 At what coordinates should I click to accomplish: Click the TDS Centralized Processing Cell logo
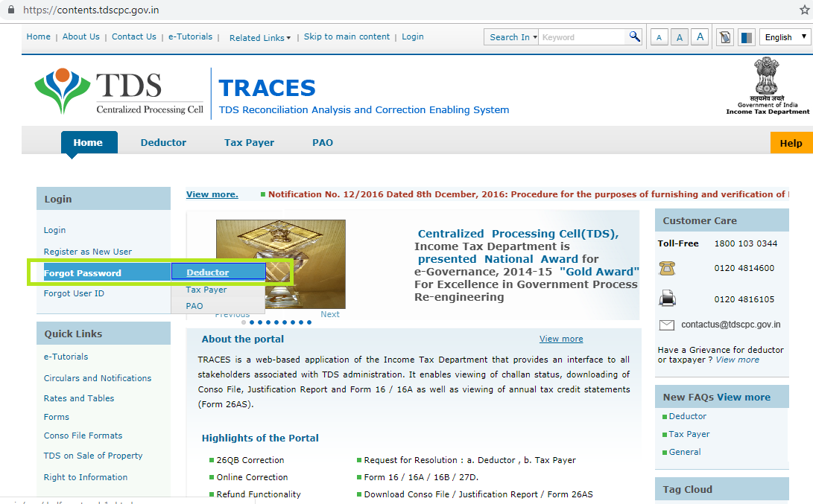click(118, 91)
